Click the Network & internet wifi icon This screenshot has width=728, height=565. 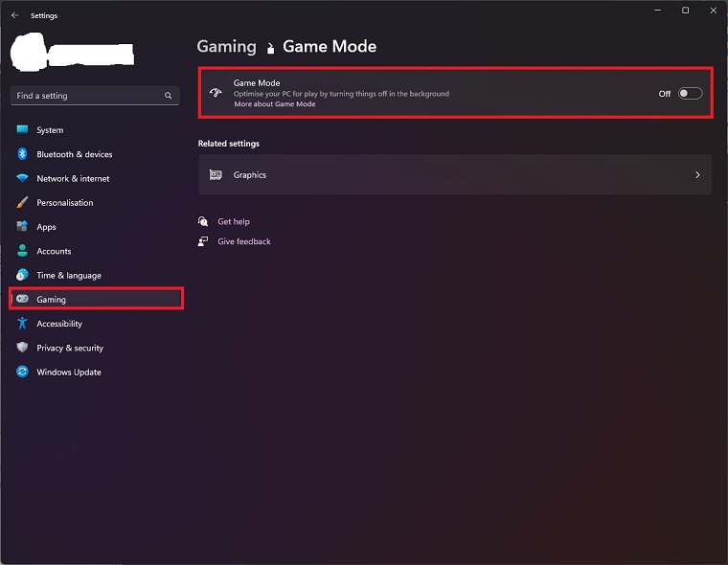pyautogui.click(x=22, y=178)
